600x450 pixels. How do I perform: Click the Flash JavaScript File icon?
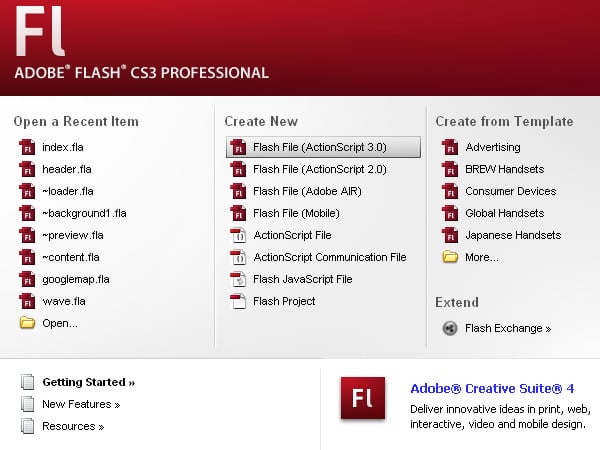[238, 279]
